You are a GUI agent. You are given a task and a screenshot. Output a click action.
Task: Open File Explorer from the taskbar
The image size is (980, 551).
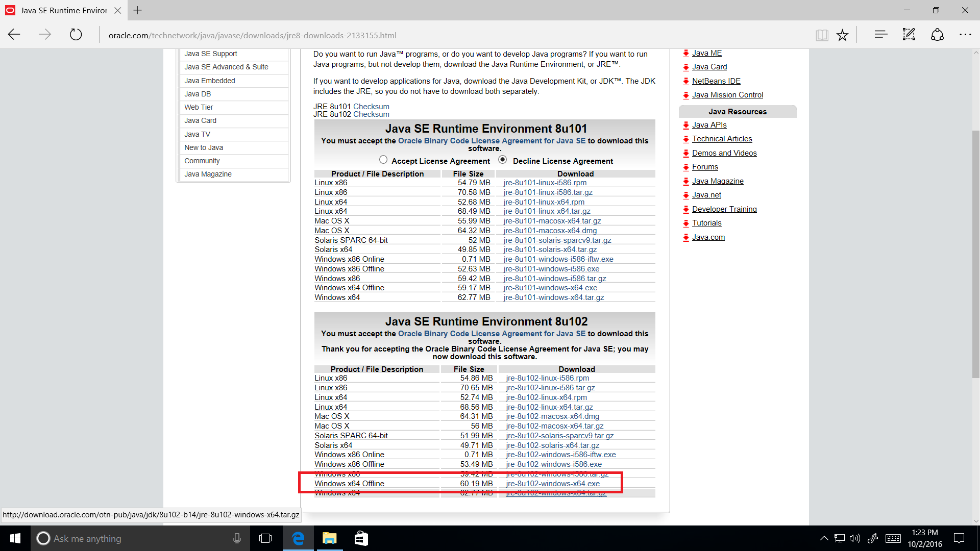(x=330, y=538)
